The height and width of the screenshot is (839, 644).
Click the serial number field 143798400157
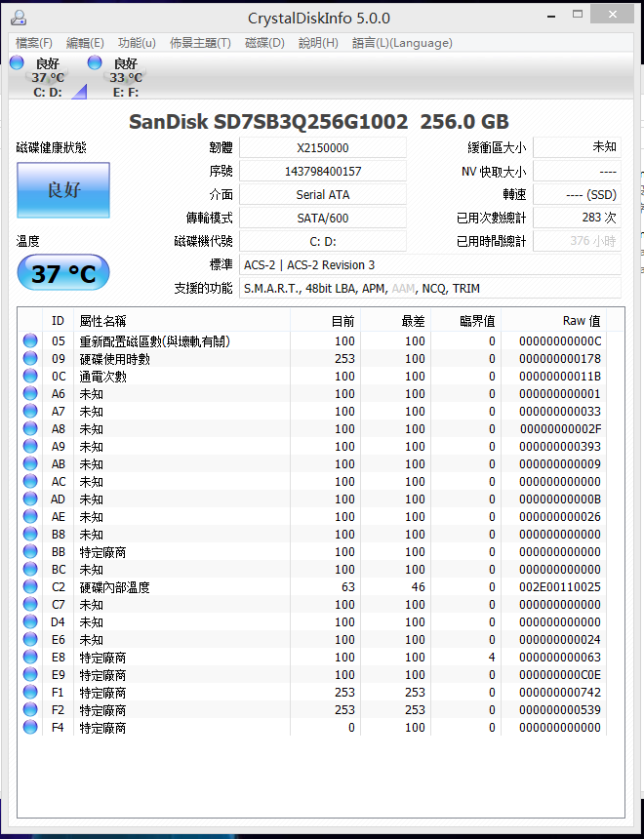coord(323,172)
